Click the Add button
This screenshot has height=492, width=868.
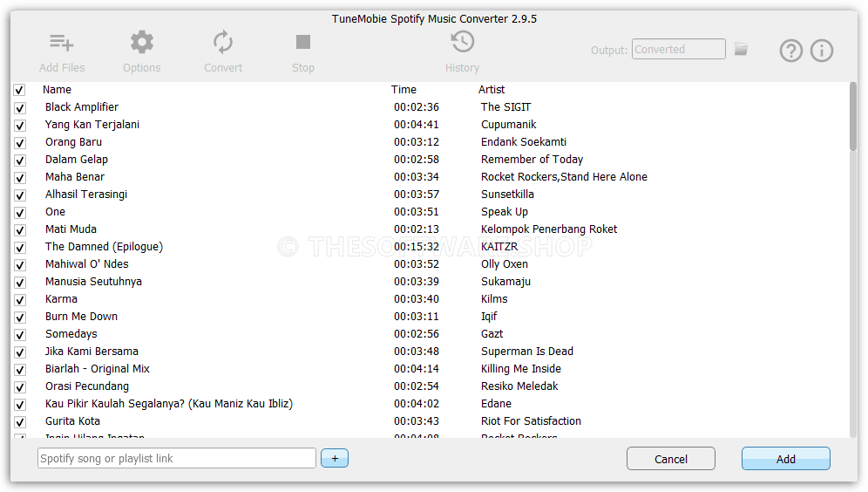[x=785, y=459]
